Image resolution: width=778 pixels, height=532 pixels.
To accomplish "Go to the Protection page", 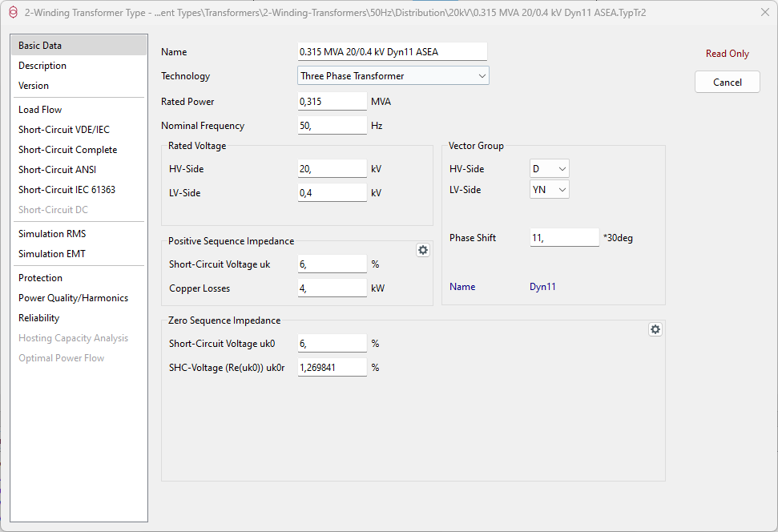I will 40,278.
